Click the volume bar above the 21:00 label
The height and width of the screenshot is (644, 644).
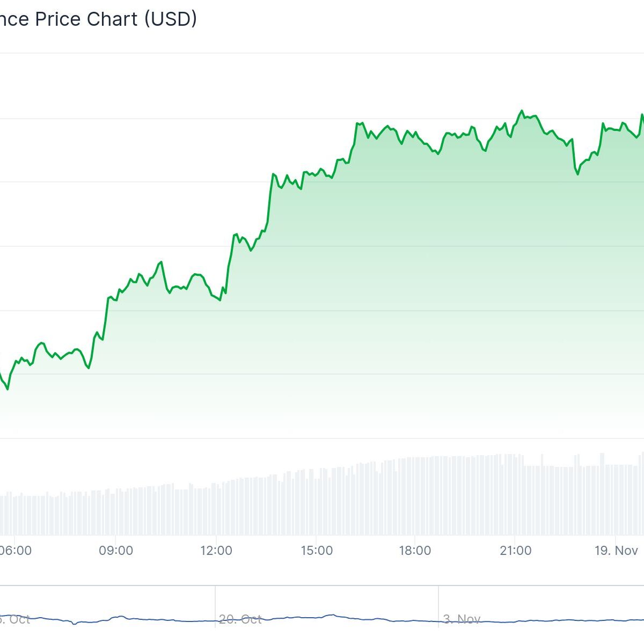(x=515, y=495)
